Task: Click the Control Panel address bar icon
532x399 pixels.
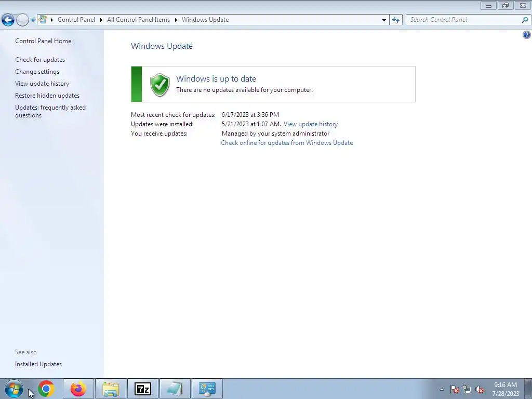Action: tap(43, 19)
